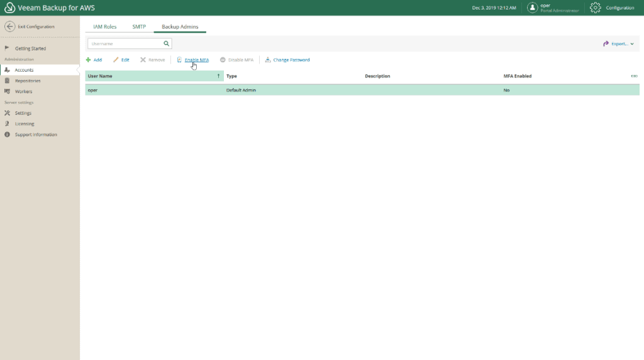Click the Licensing badge icon
Screen dimensions: 644x360
click(x=7, y=123)
